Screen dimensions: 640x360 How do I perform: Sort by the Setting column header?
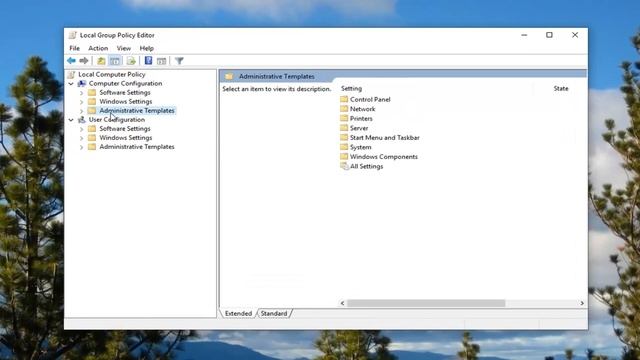click(x=351, y=89)
